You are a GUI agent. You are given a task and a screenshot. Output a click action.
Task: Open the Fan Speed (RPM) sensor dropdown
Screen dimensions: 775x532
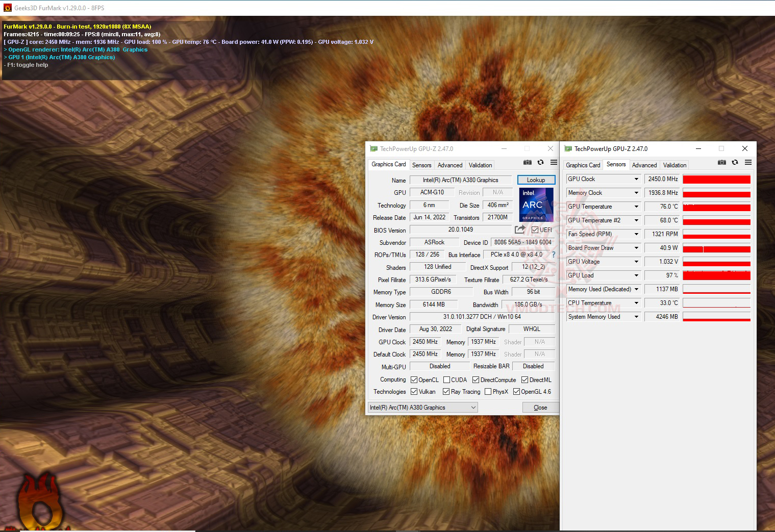[x=636, y=234]
